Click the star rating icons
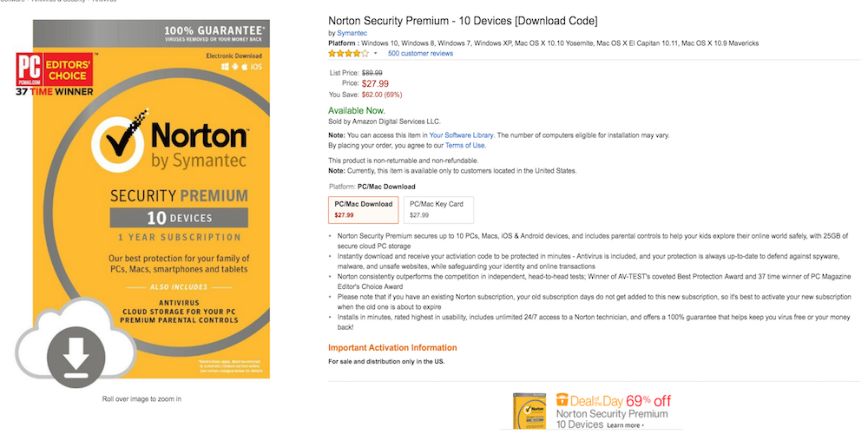This screenshot has height=434, width=868. coord(348,53)
